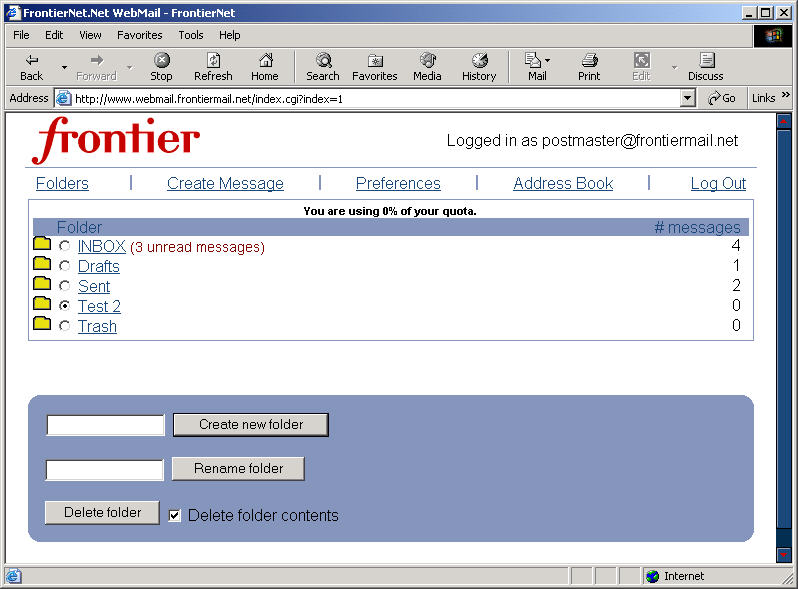Click the IE title bar icon
The width and height of the screenshot is (798, 589).
tap(13, 12)
